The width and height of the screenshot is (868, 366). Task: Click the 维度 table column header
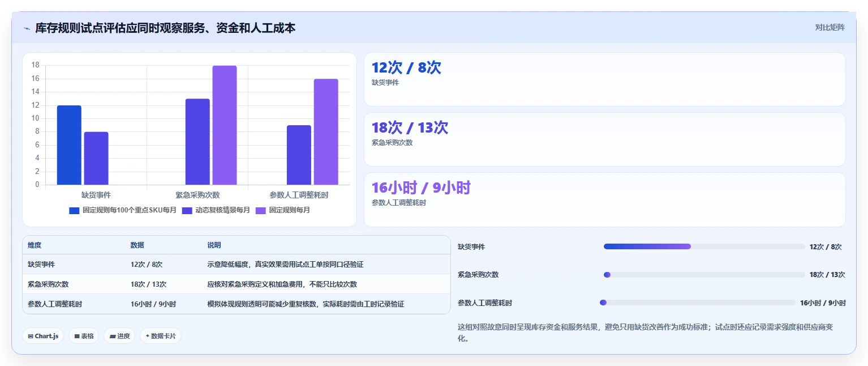pyautogui.click(x=35, y=245)
